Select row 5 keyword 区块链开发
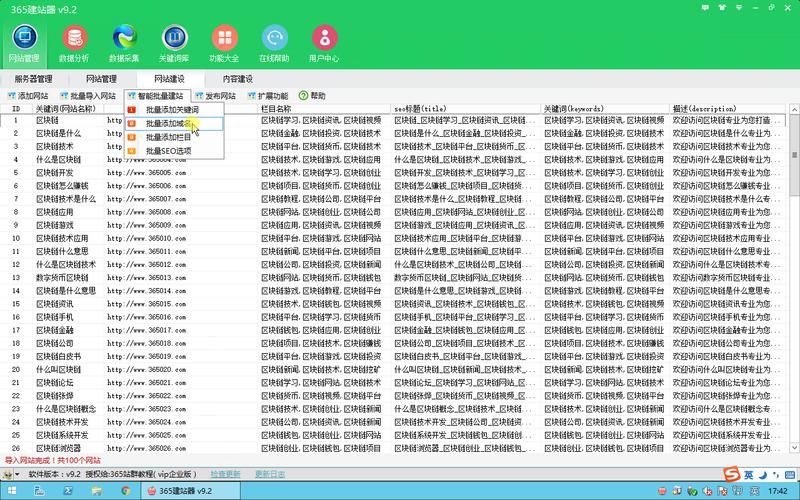Viewport: 800px width, 500px height. pos(55,173)
